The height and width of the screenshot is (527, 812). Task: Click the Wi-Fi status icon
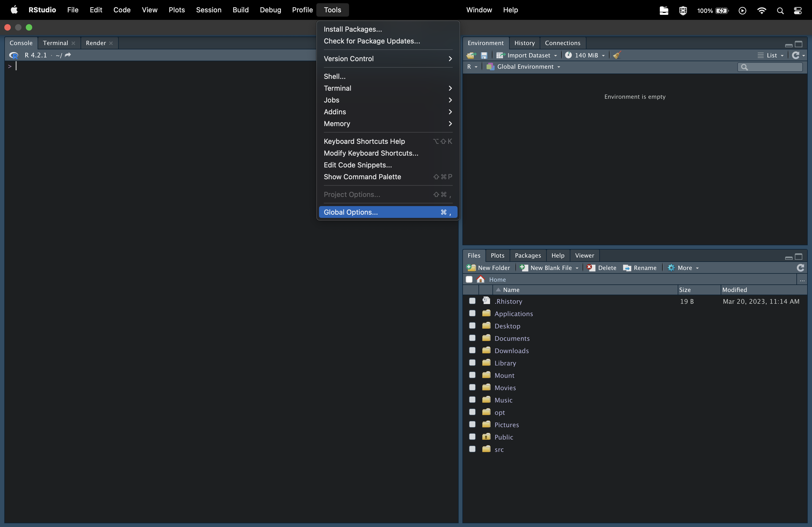[761, 10]
